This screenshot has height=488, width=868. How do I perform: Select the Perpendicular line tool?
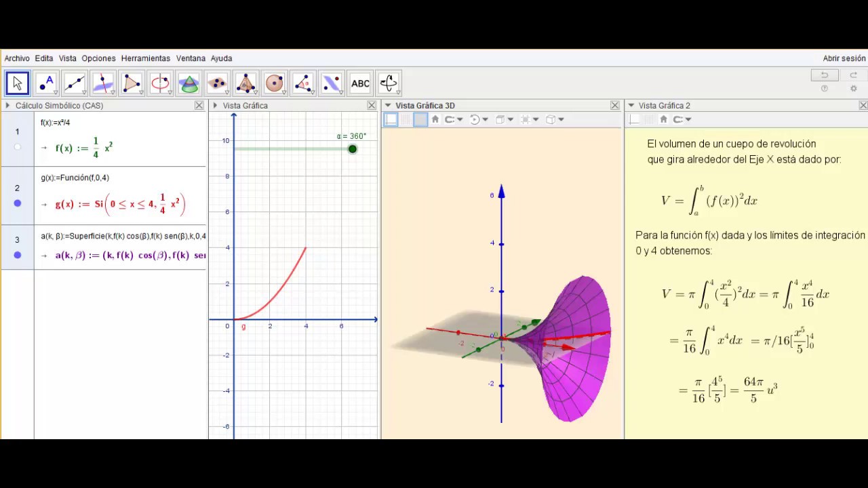103,83
